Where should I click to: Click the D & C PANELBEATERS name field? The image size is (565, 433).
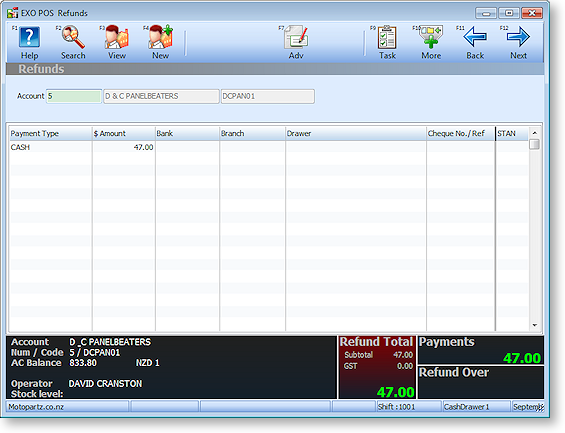161,96
